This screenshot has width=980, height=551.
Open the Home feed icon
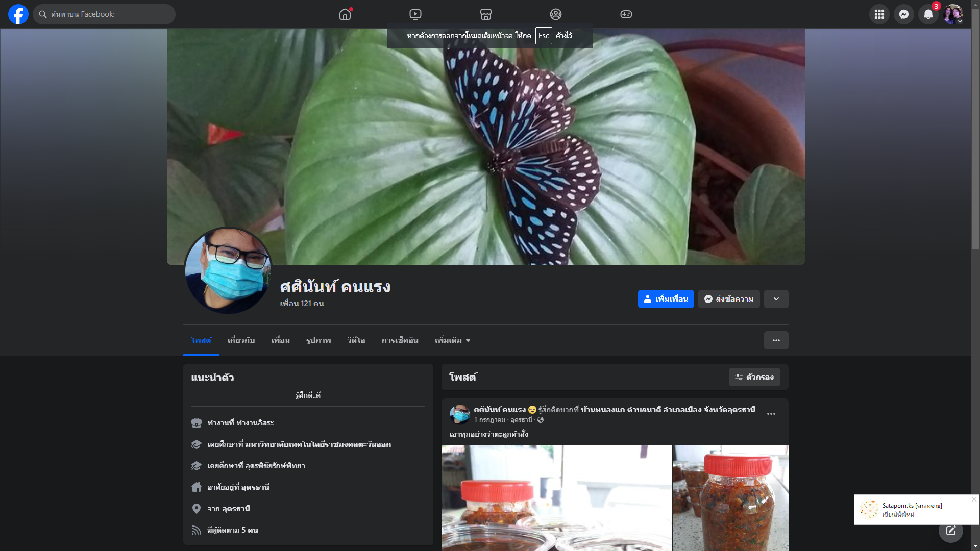(x=345, y=14)
